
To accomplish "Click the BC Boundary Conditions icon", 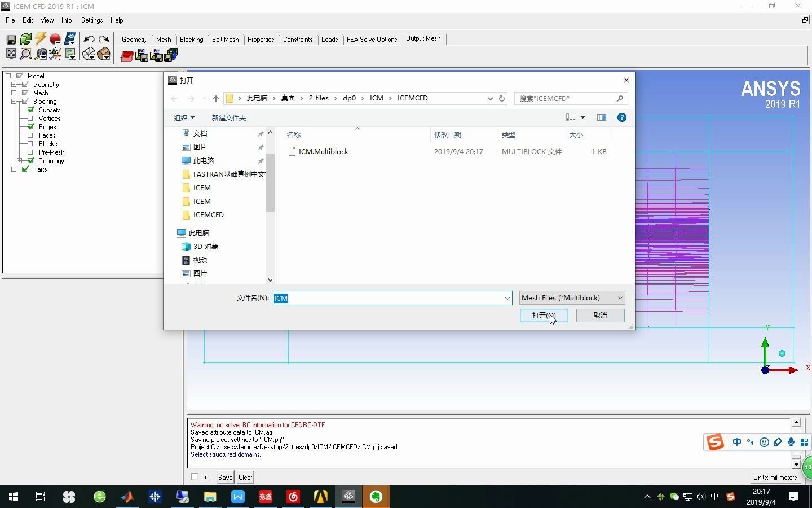I will point(142,55).
